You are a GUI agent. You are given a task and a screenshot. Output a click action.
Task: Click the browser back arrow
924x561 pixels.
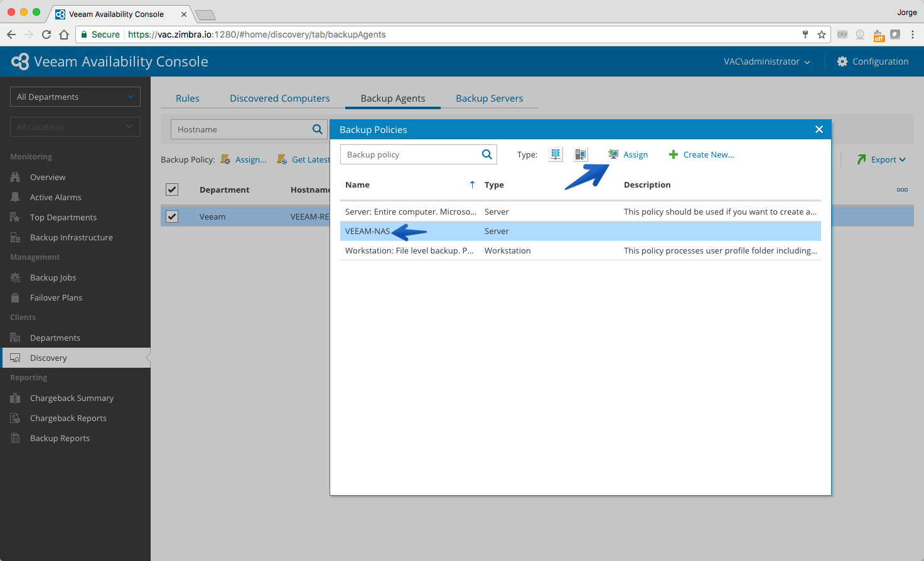[x=11, y=35]
